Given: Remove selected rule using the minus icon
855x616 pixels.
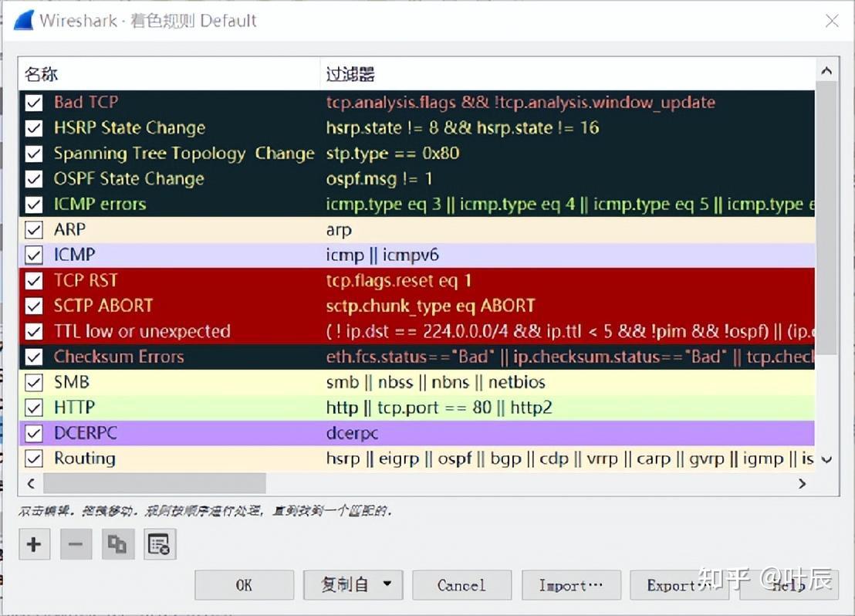Looking at the screenshot, I should pos(75,544).
